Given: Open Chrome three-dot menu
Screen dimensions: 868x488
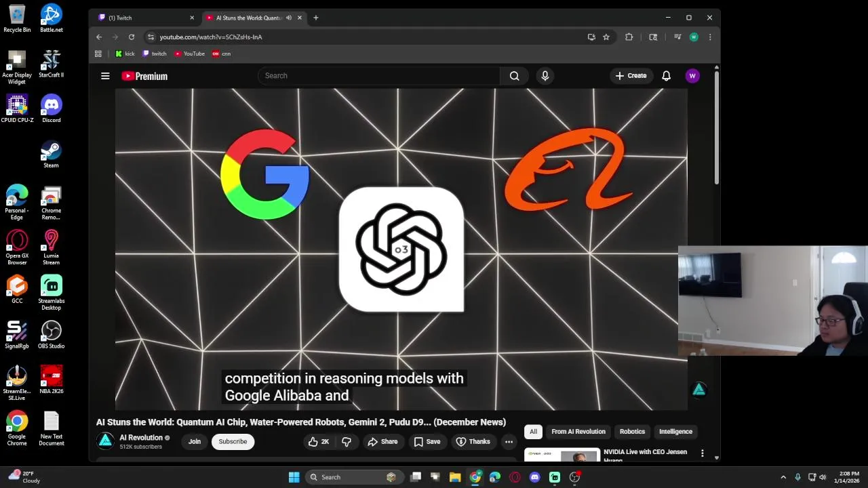Looking at the screenshot, I should [x=709, y=37].
